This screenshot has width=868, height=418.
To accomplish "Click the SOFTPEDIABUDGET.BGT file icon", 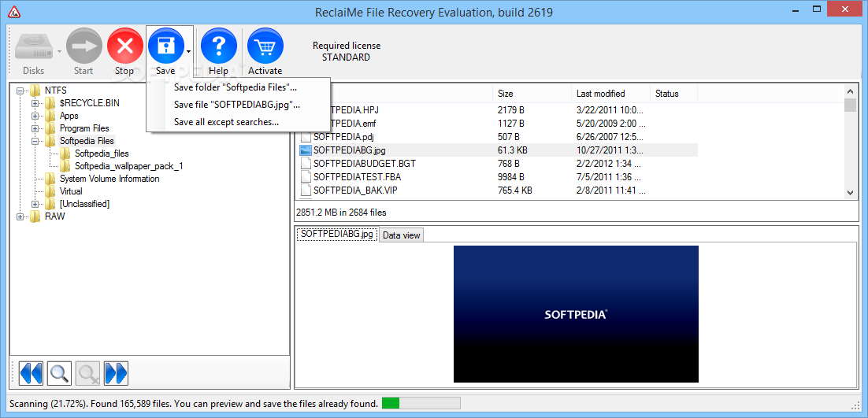I will tap(306, 164).
